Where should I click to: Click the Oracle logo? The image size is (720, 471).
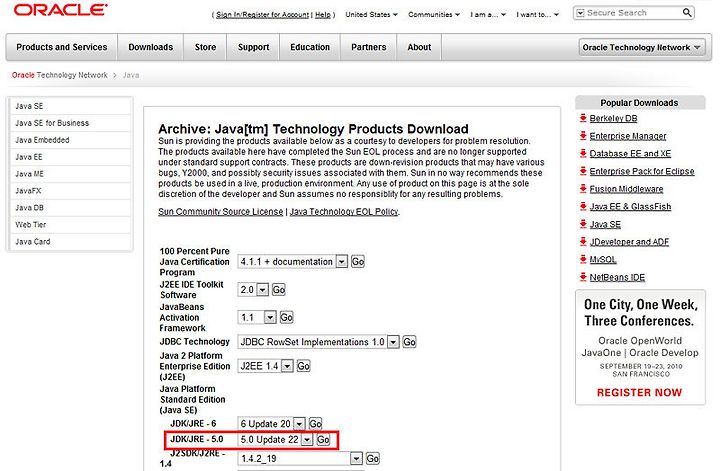(x=61, y=10)
